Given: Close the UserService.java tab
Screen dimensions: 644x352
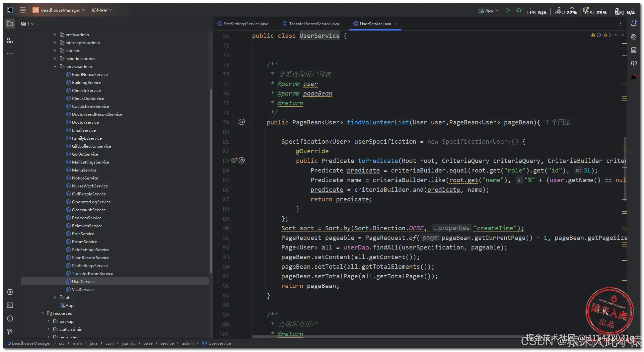Looking at the screenshot, I should click(396, 24).
